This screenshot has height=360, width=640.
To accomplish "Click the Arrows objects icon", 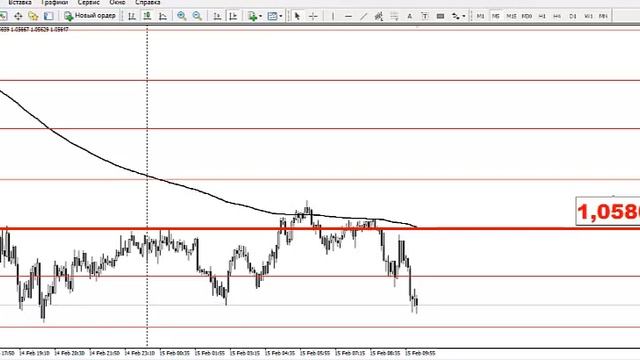I will coord(456,16).
